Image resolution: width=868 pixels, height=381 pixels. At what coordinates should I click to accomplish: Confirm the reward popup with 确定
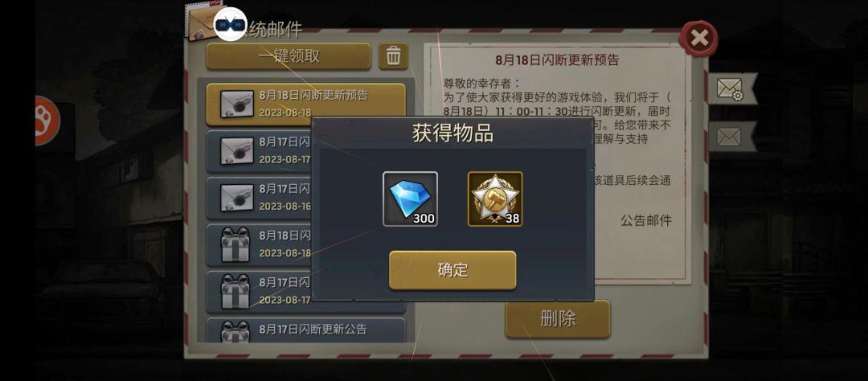452,270
